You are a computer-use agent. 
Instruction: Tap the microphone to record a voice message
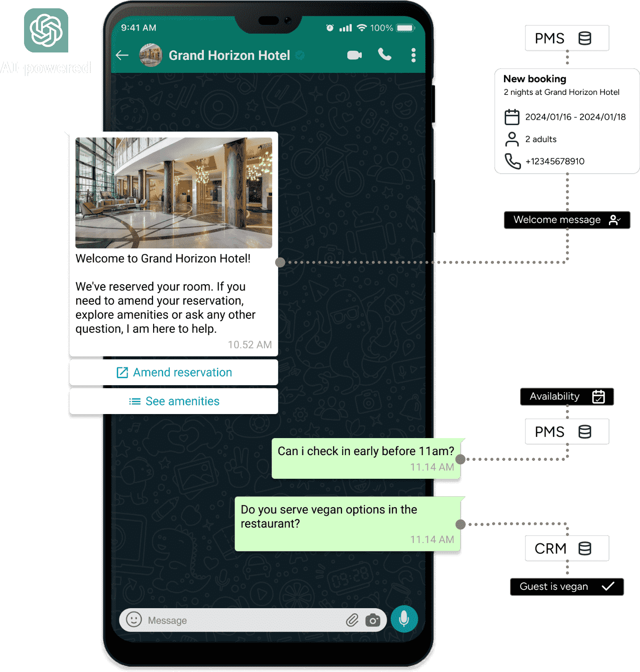coord(403,619)
